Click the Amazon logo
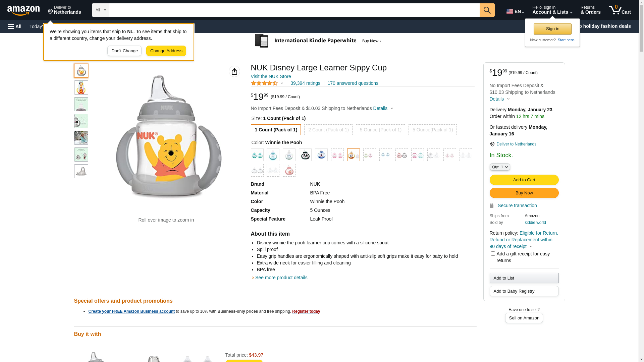 pos(23,11)
